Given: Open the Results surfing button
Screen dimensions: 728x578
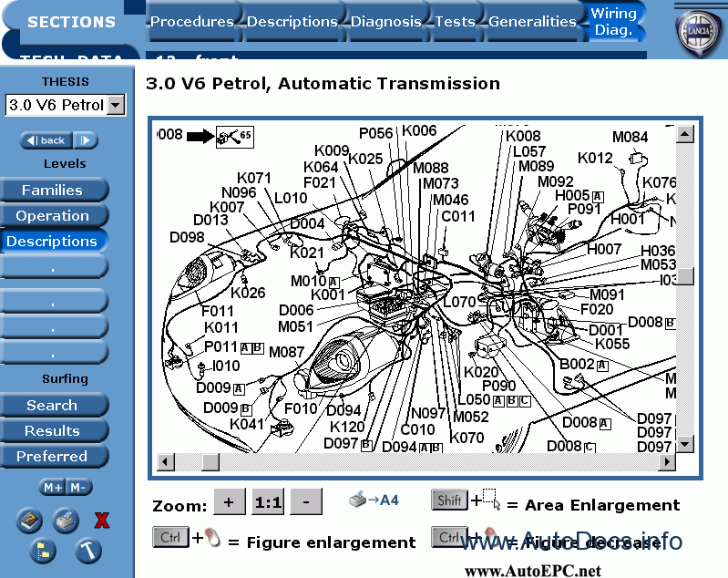Looking at the screenshot, I should (53, 430).
